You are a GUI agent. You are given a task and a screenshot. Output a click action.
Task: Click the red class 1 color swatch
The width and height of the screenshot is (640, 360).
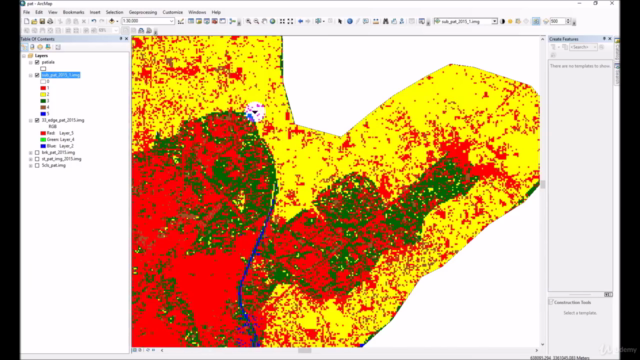(43, 88)
